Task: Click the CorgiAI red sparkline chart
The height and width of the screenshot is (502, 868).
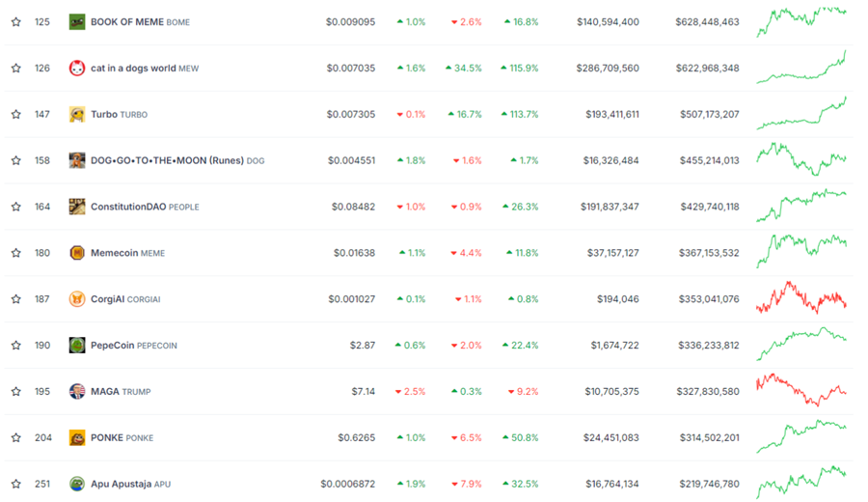Action: 801,297
